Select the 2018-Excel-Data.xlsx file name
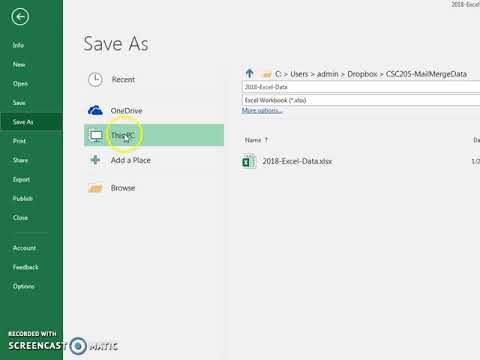The image size is (480, 360). (297, 161)
